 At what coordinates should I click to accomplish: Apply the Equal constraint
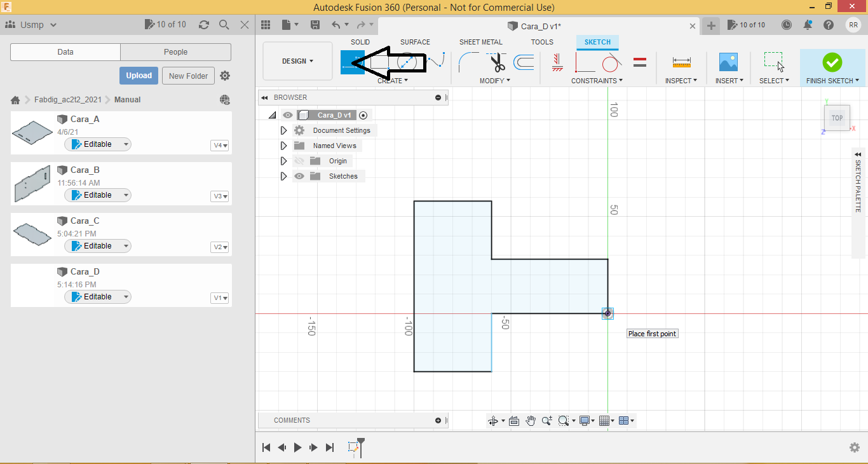pyautogui.click(x=640, y=62)
